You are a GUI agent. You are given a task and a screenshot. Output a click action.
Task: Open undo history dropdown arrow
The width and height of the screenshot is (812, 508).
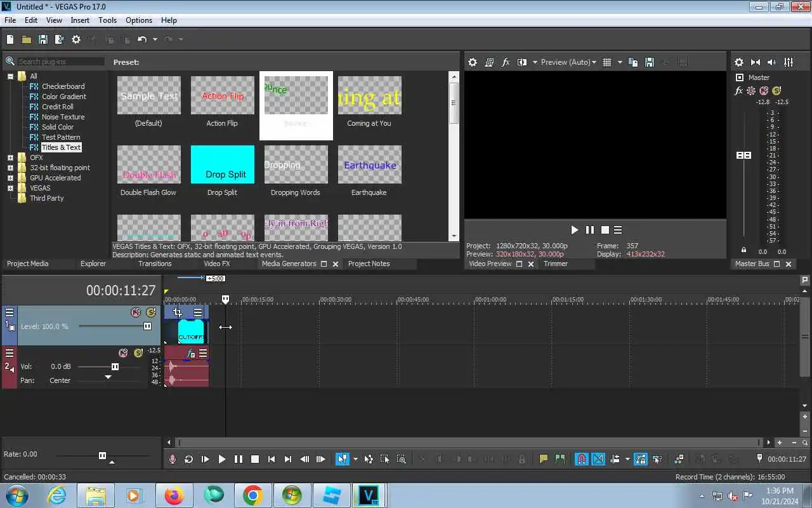(155, 39)
